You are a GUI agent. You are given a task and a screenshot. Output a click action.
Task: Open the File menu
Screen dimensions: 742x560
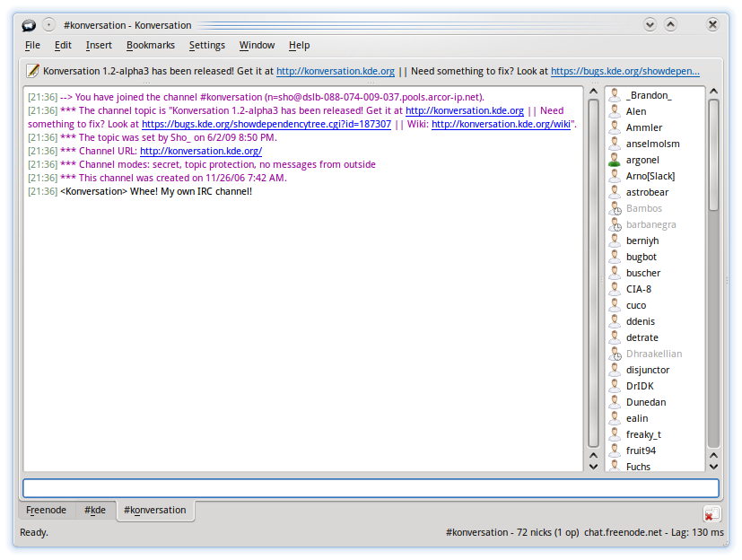(32, 45)
